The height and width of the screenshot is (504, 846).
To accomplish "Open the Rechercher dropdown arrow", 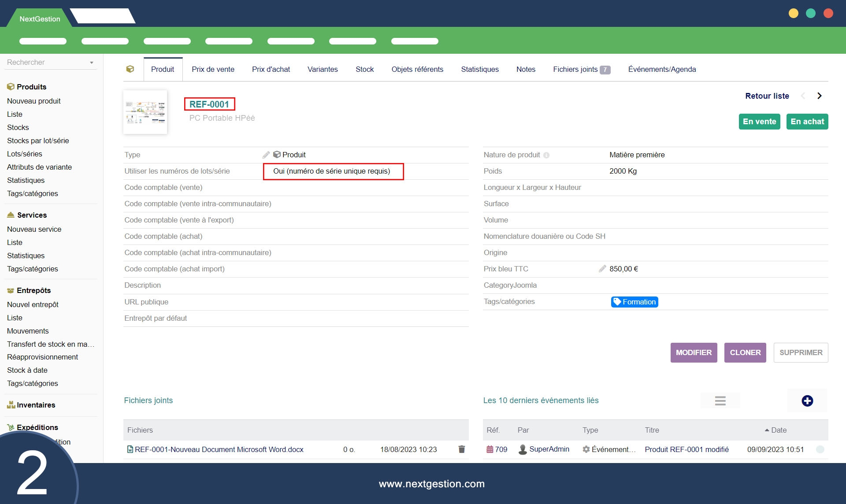I will pyautogui.click(x=92, y=63).
